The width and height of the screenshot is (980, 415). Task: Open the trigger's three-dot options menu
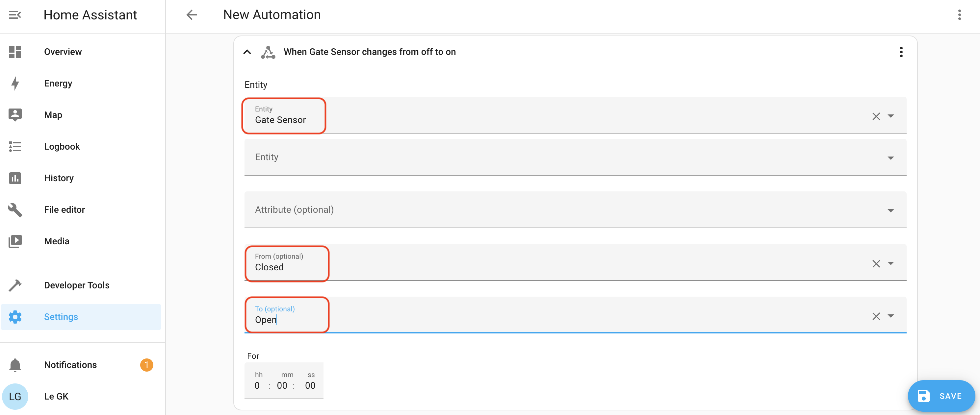901,52
